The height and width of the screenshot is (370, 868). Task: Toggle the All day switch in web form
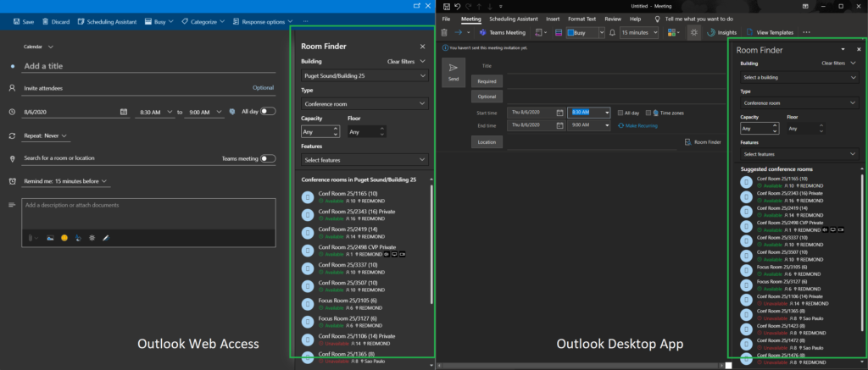coord(268,111)
